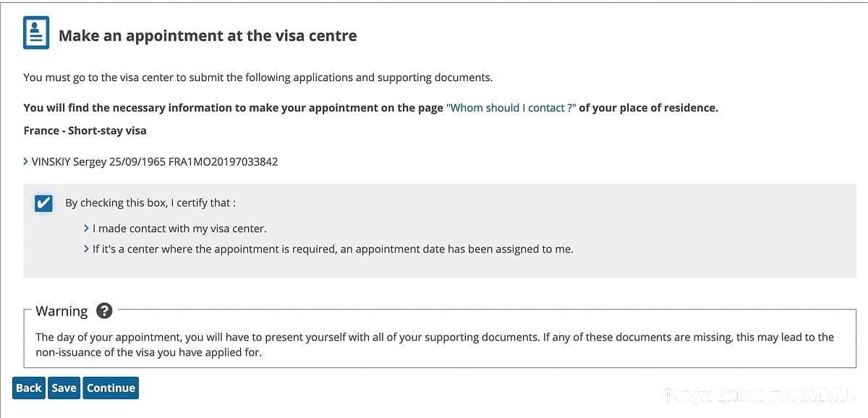Click the "appointment date has been assigned" statement

point(333,249)
